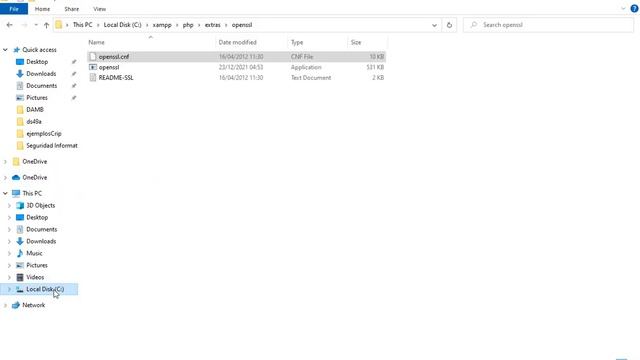
Task: Open This PC in the navigation pane
Action: coord(32,193)
